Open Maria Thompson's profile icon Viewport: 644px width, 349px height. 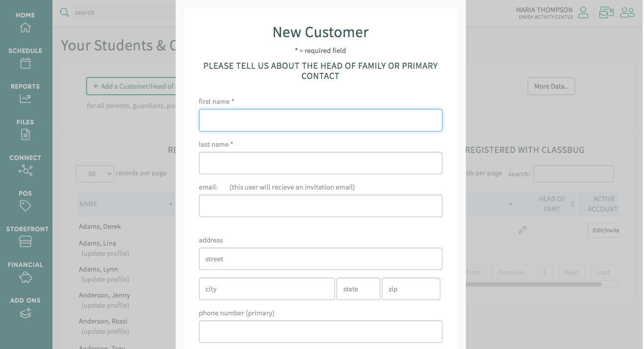[x=583, y=13]
